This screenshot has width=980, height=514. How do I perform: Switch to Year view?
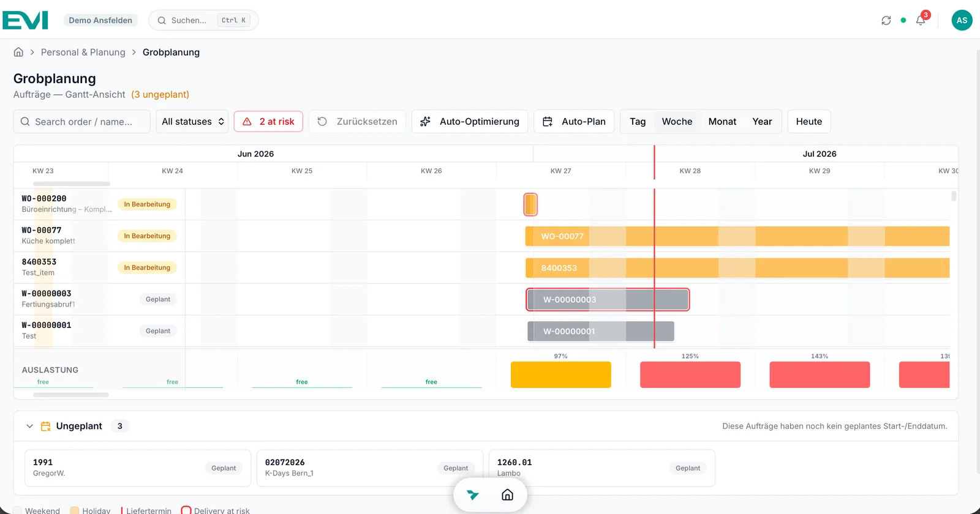click(762, 121)
